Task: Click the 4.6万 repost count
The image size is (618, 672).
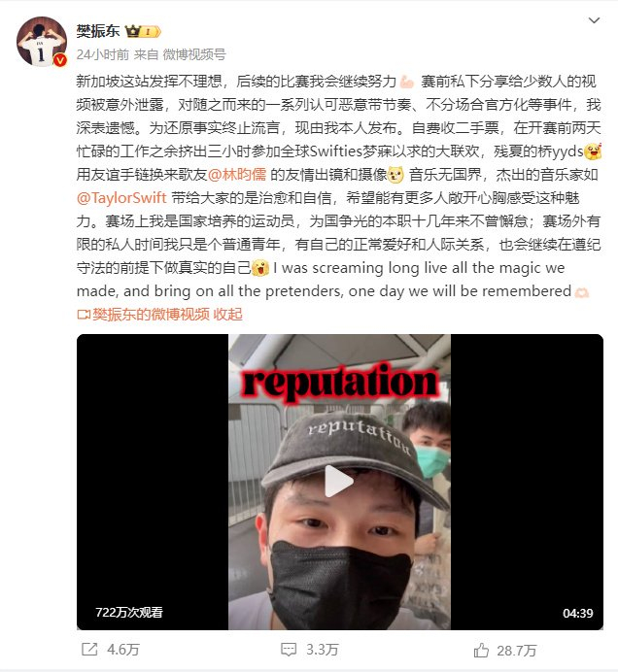Action: coord(123,650)
